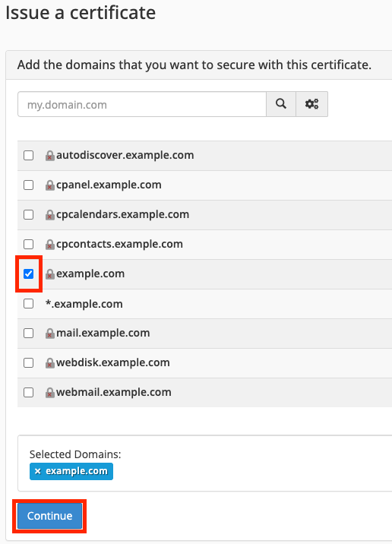Click lock icon beside mail.example.com
This screenshot has width=392, height=544.
tap(50, 334)
